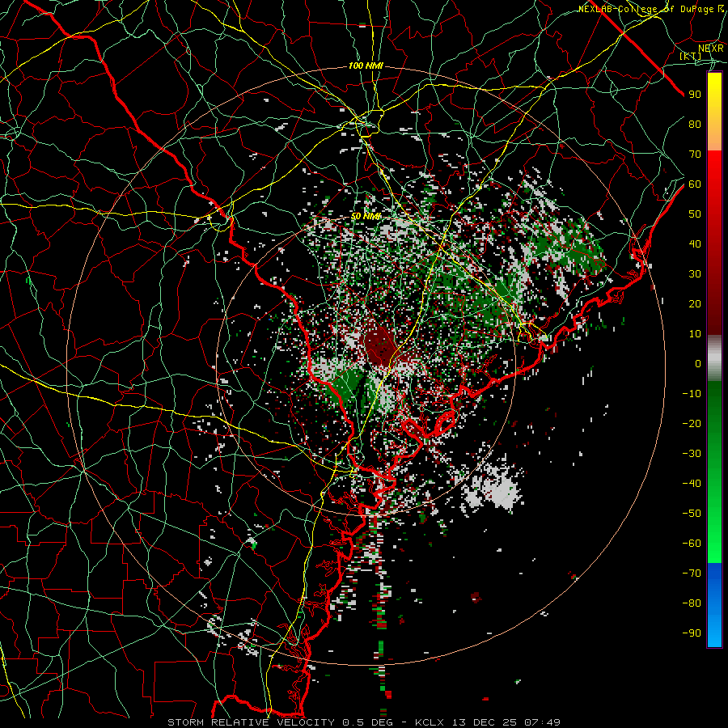The image size is (728, 728).
Task: Click the 60 value on the velocity scale
Action: [x=695, y=184]
